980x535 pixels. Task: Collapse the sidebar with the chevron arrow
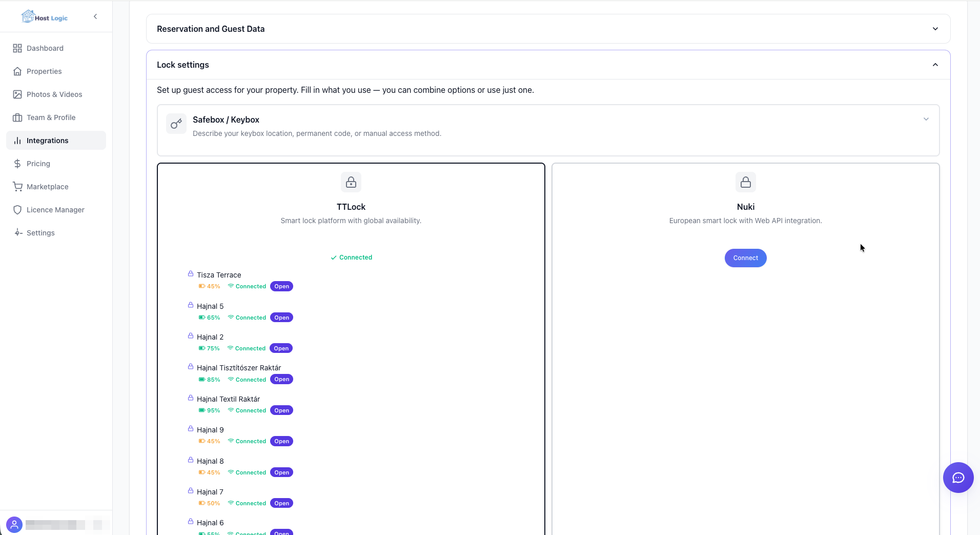[95, 16]
